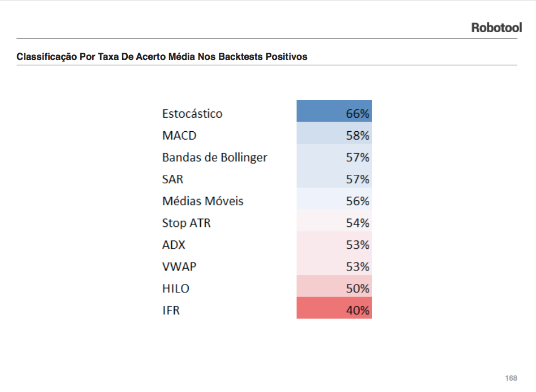Image resolution: width=536 pixels, height=392 pixels.
Task: Click the Bandas de Bollinger label
Action: 214,157
